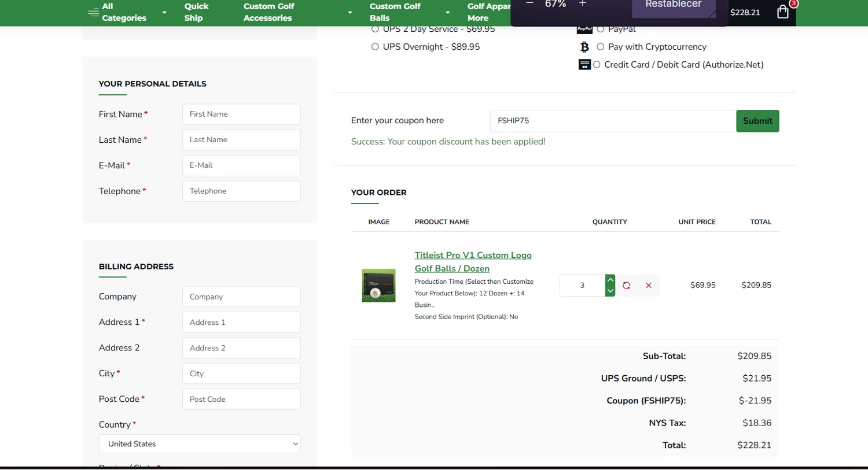Click the PayPal logo icon
The height and width of the screenshot is (470, 868).
point(584,29)
